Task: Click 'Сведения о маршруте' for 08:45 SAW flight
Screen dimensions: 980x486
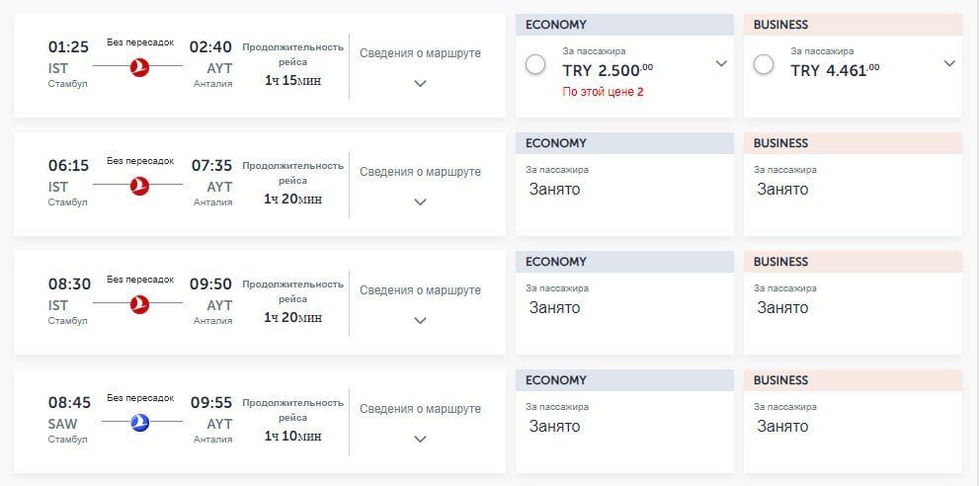Action: (x=420, y=409)
